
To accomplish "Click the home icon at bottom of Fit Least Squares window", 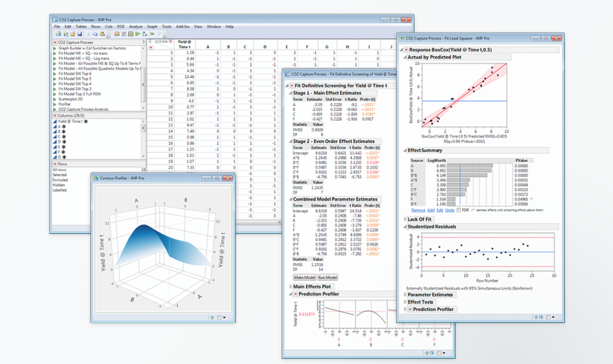I will point(536,317).
